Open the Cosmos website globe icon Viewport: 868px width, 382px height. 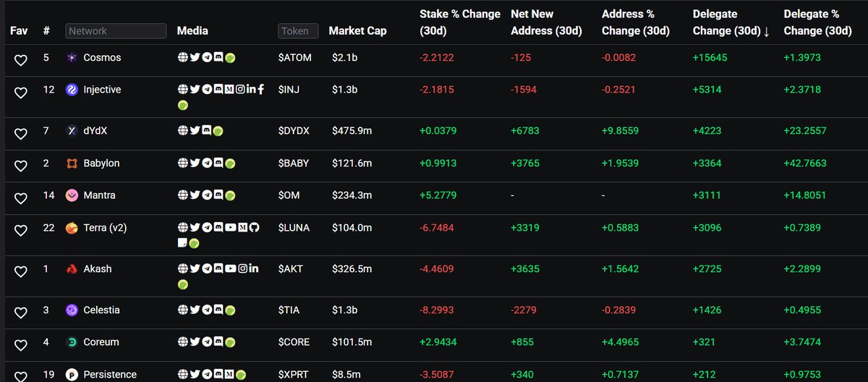point(183,58)
